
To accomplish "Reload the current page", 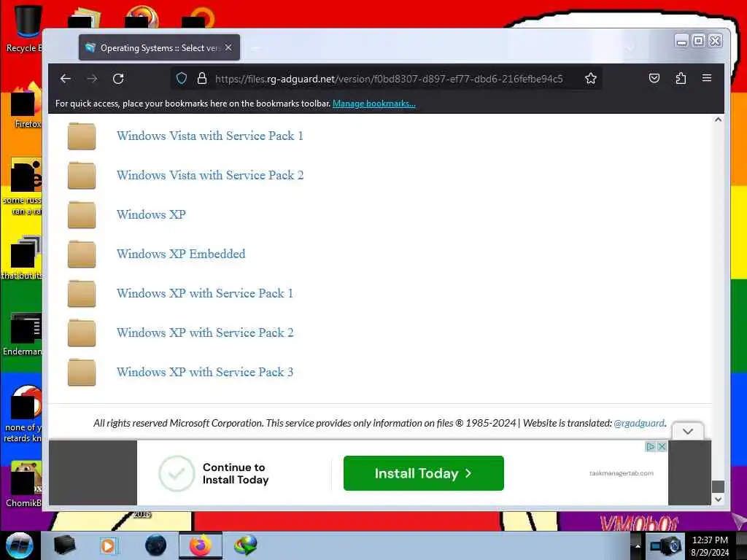I will point(118,79).
